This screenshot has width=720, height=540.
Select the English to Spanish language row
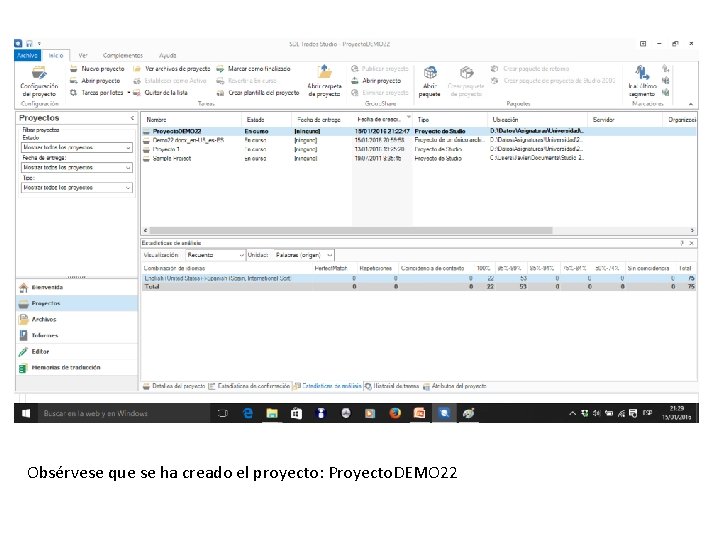click(419, 278)
